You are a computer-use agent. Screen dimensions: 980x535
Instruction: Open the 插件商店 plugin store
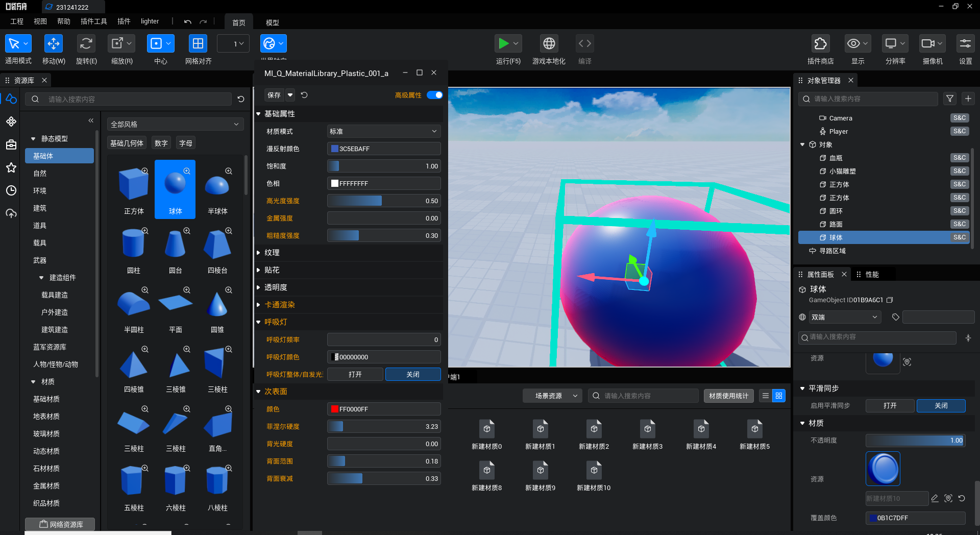[821, 44]
